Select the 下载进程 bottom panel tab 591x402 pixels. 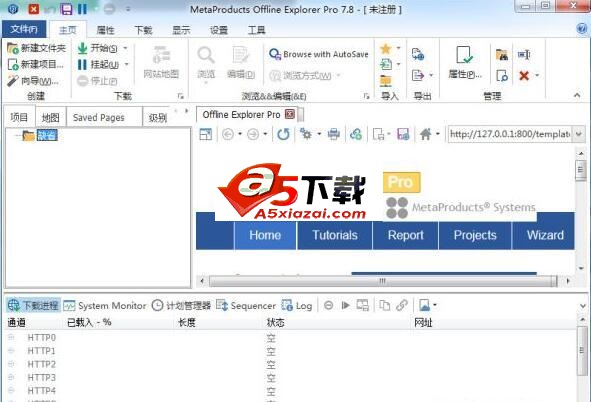(33, 305)
